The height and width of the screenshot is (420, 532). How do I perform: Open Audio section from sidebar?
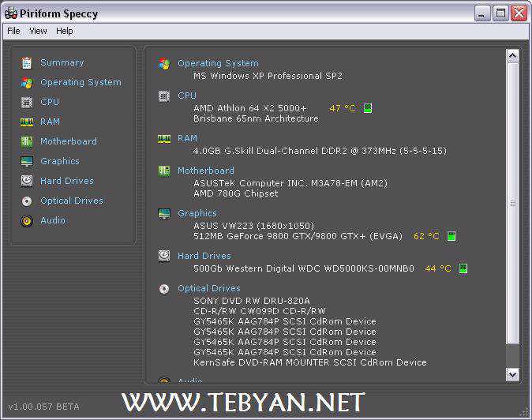(53, 220)
